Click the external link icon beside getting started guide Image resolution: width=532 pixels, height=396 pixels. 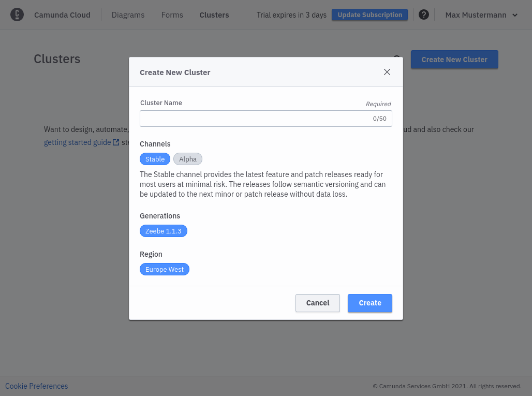coord(116,142)
